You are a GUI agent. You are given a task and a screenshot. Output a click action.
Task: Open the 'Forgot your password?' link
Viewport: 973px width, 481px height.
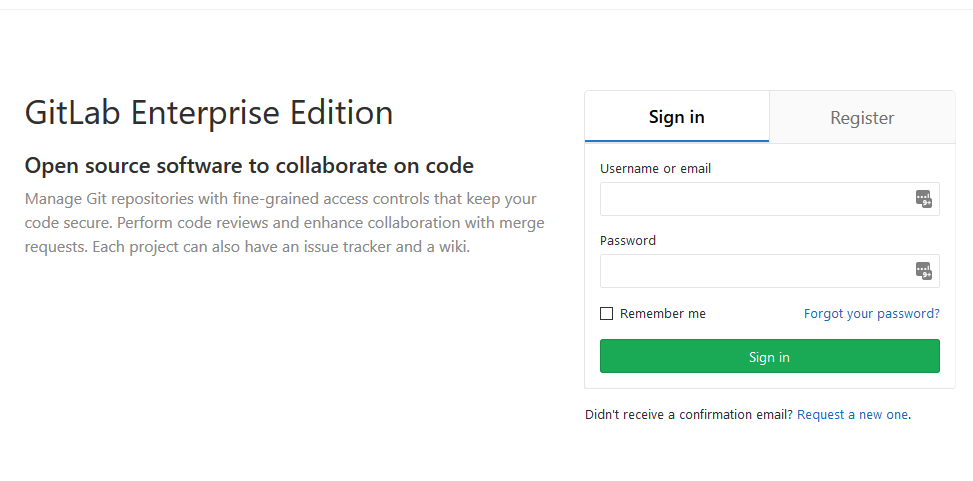pos(871,313)
